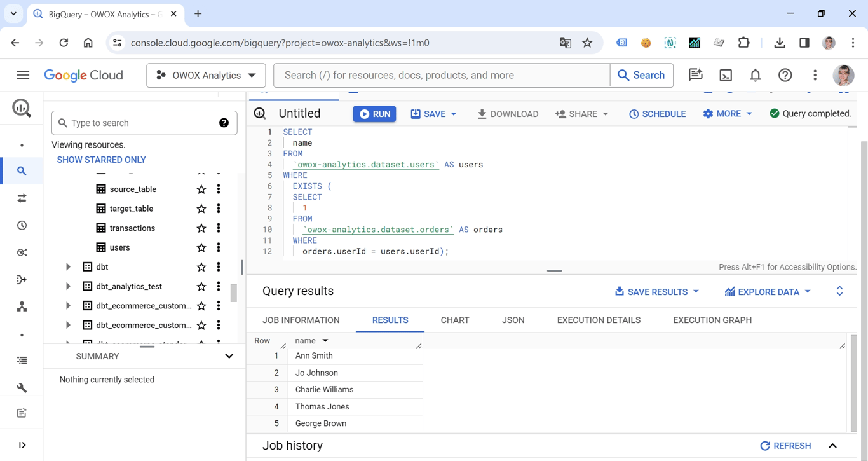Open the notifications bell
This screenshot has width=868, height=461.
tap(756, 75)
